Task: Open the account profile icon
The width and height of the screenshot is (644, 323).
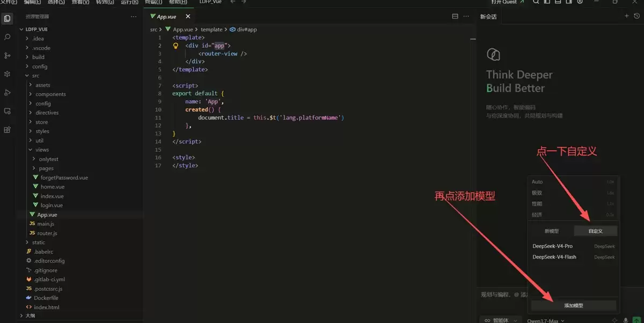Action: [579, 2]
